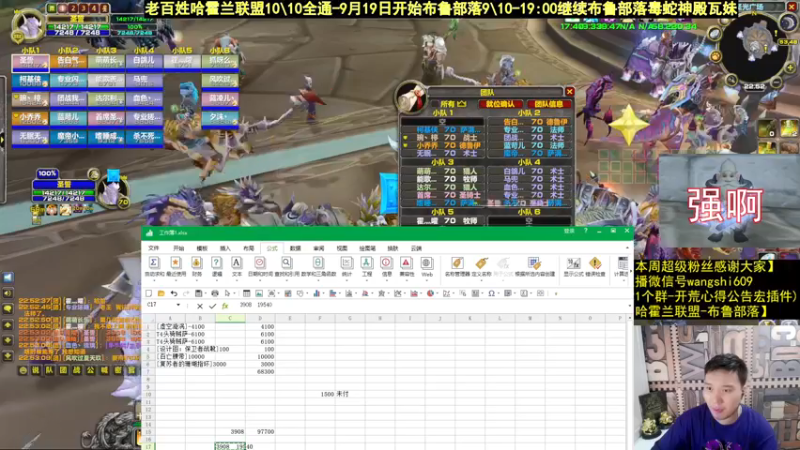Viewport: 800px width, 450px height.
Task: Switch to the 开始 (Home) ribbon tab
Action: pyautogui.click(x=178, y=248)
